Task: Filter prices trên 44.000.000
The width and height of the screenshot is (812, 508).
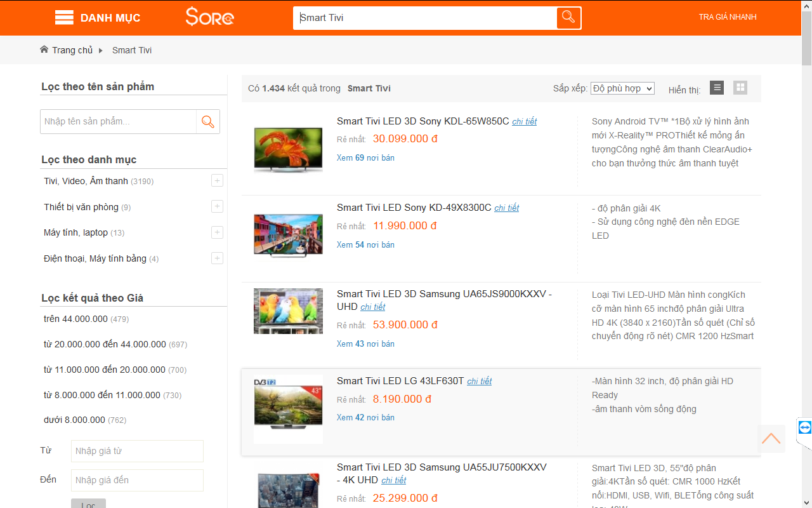Action: (x=75, y=319)
